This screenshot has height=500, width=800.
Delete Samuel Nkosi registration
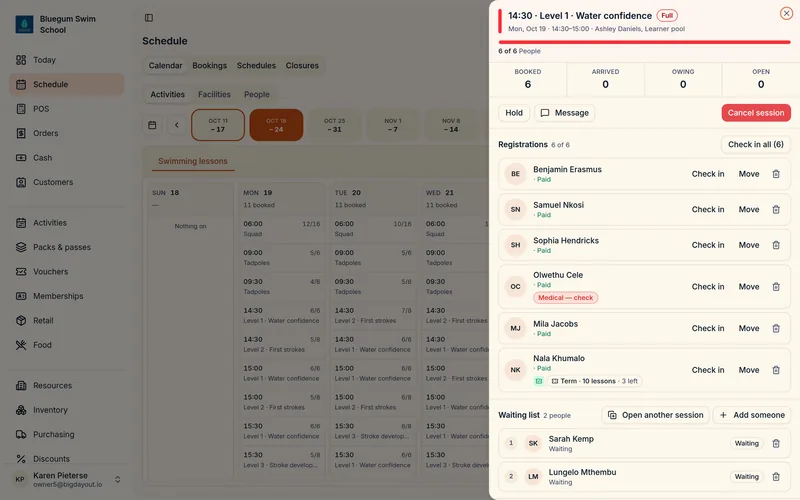tap(776, 210)
